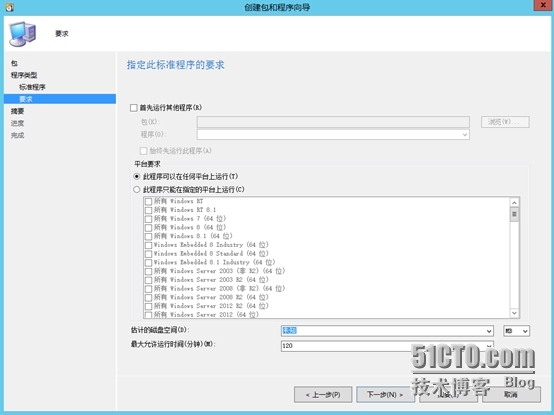Click the wizard icon in the title bar
Screen dimensions: 554x415
(x=10, y=7)
